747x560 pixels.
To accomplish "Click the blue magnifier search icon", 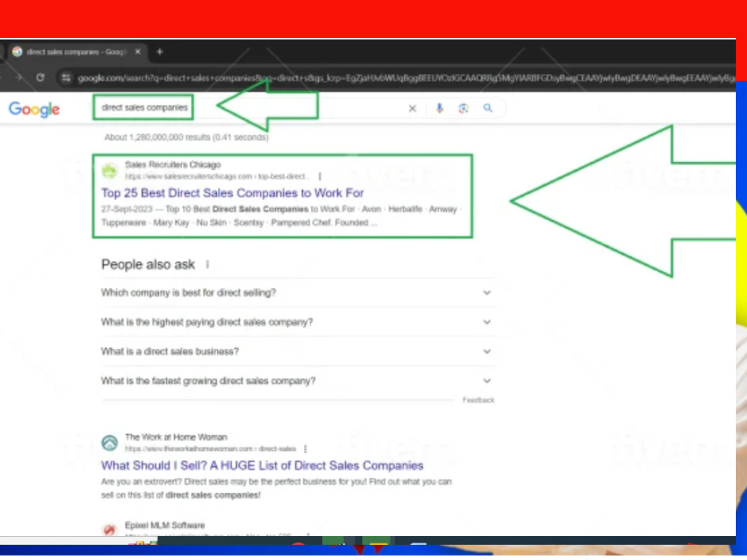I will (488, 108).
